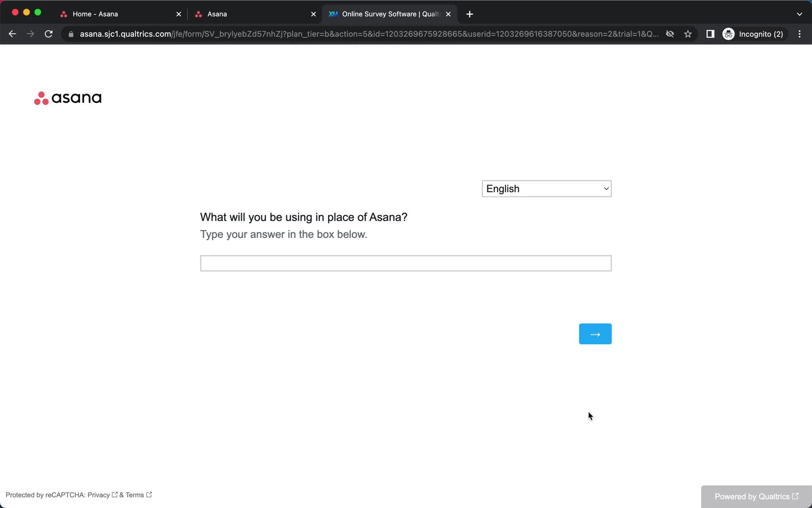Select English from the language dropdown

(546, 188)
